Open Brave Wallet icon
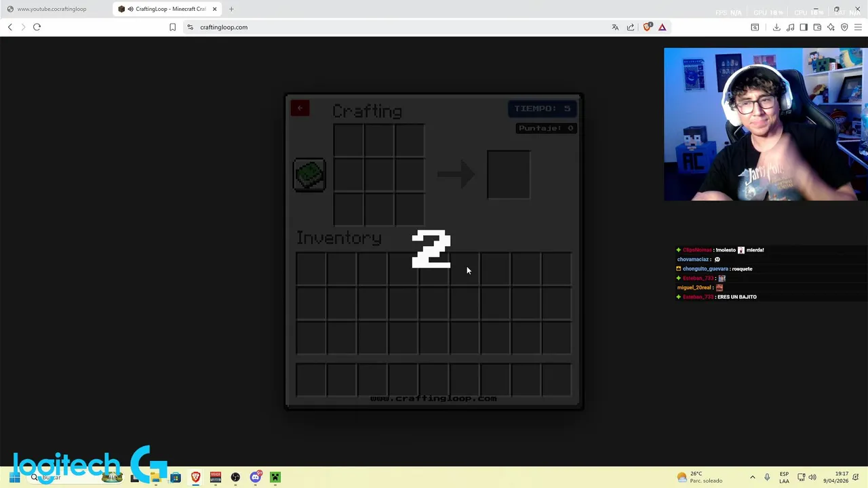 (x=817, y=27)
